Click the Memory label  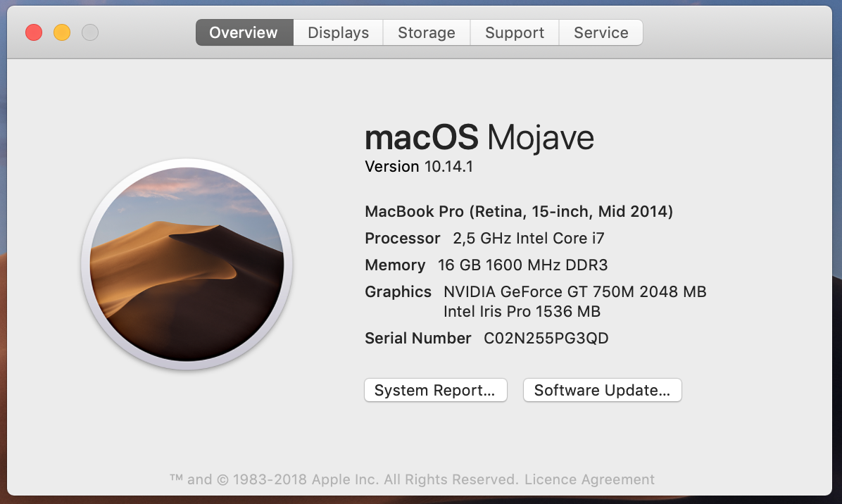pyautogui.click(x=395, y=265)
